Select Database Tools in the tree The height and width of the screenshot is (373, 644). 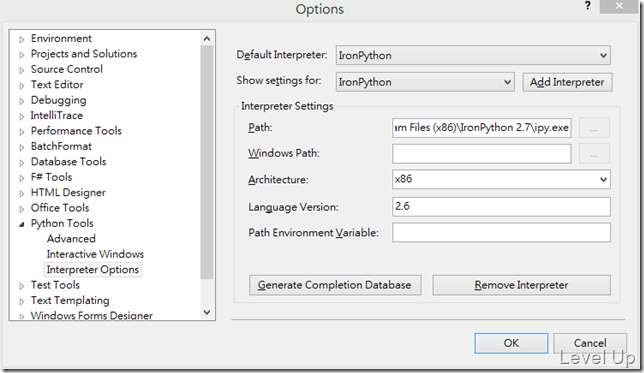(x=69, y=161)
